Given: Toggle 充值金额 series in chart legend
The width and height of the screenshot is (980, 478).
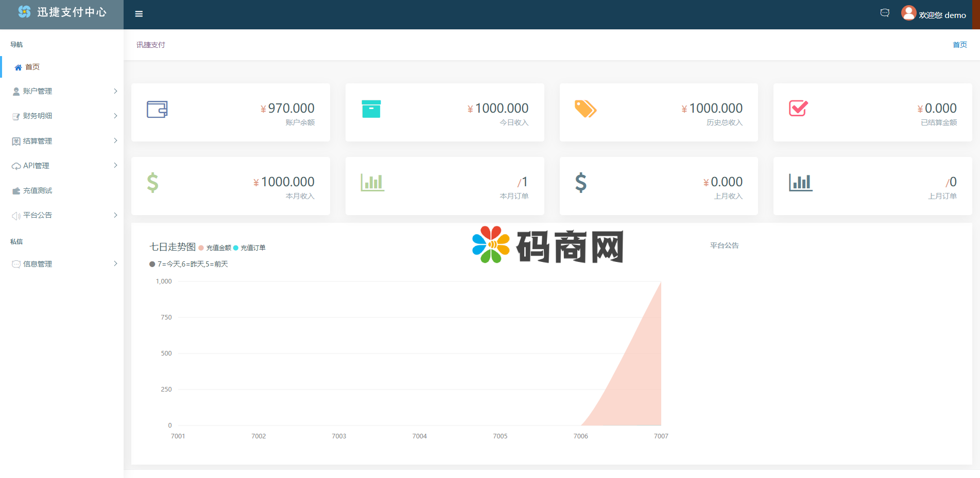Looking at the screenshot, I should (x=215, y=248).
